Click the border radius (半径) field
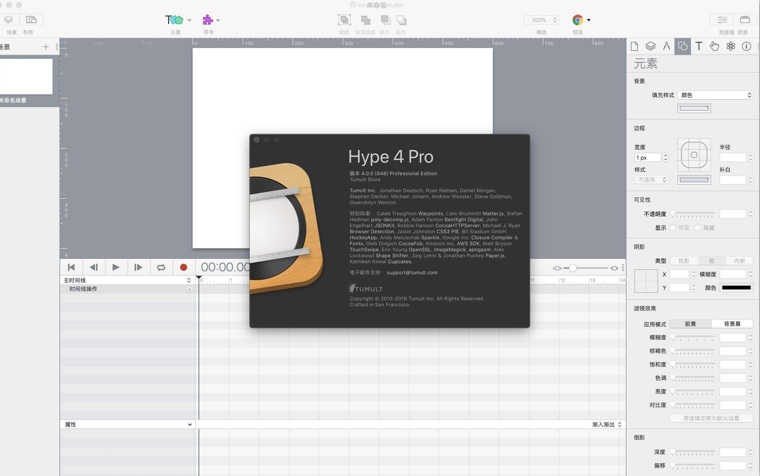Viewport: 760px width, 476px height. pos(732,157)
